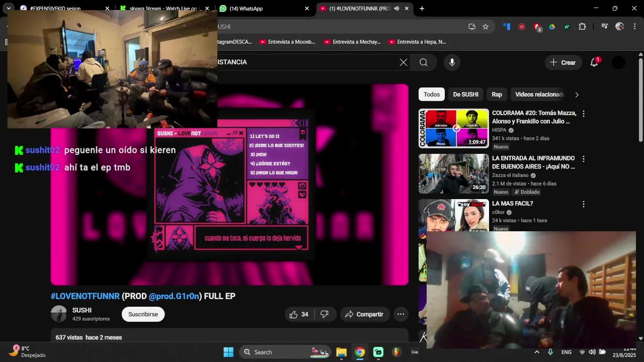Open the SUSHI channel name

pos(82,310)
